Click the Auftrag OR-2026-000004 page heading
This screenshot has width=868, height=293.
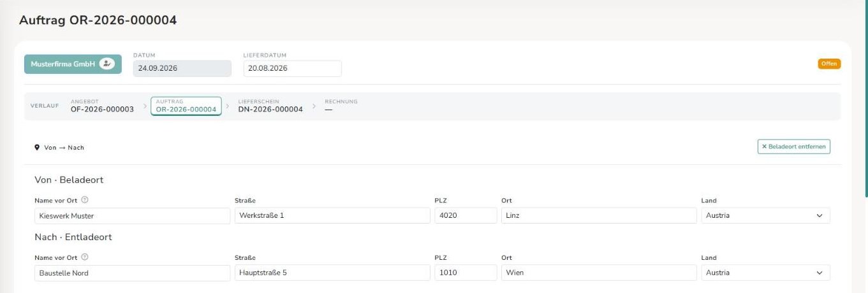coord(98,20)
